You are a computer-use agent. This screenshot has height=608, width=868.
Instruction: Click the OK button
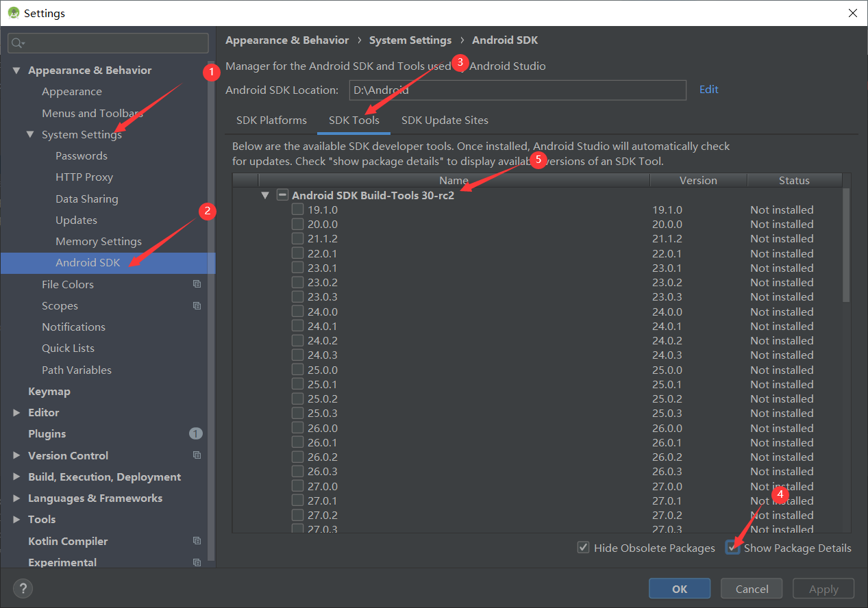[680, 589]
